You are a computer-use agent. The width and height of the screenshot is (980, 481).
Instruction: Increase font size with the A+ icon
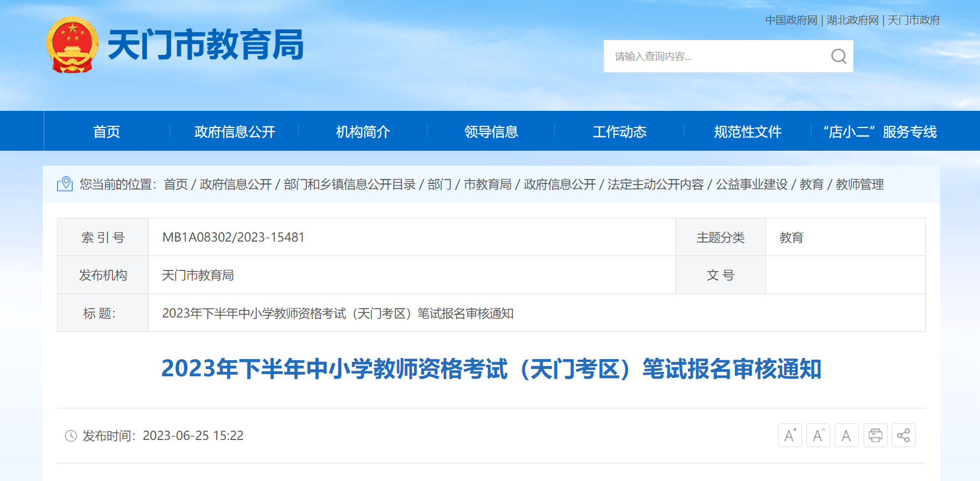click(x=790, y=435)
